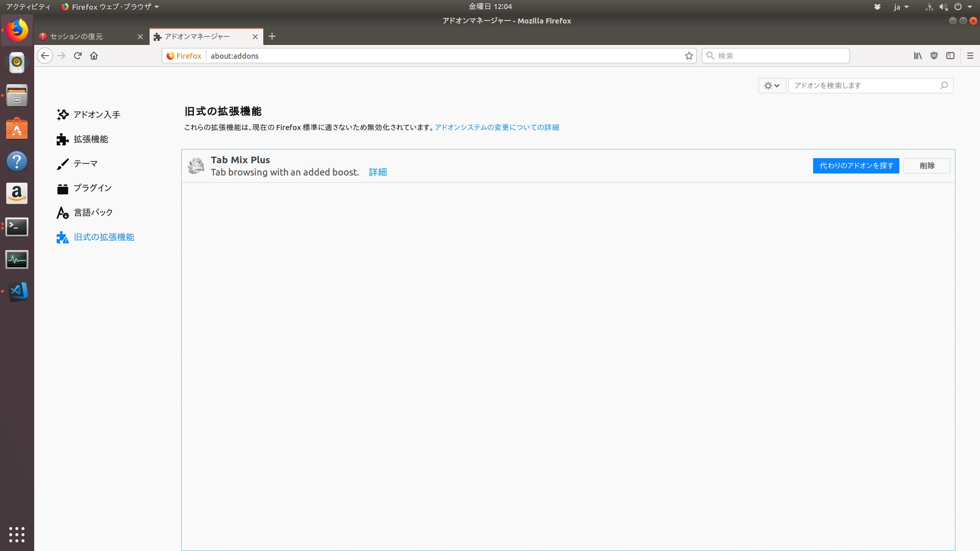
Task: Open a new tab with plus button
Action: coord(272,36)
